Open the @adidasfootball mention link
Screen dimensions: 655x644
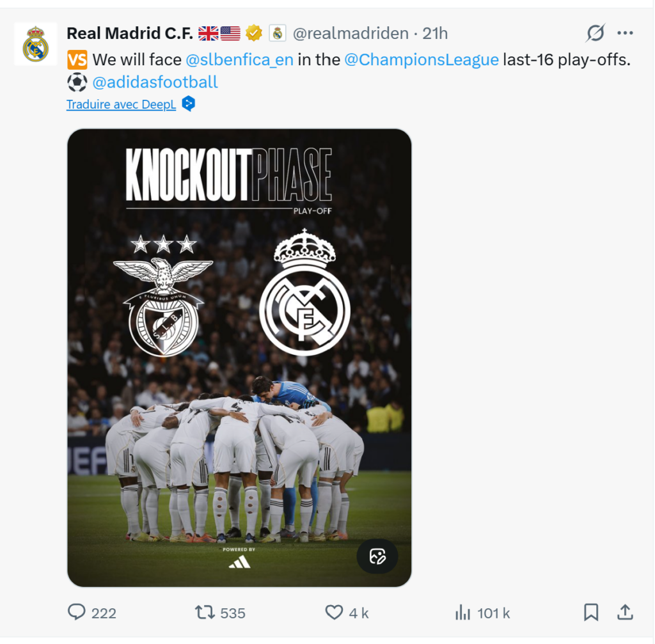click(x=155, y=82)
